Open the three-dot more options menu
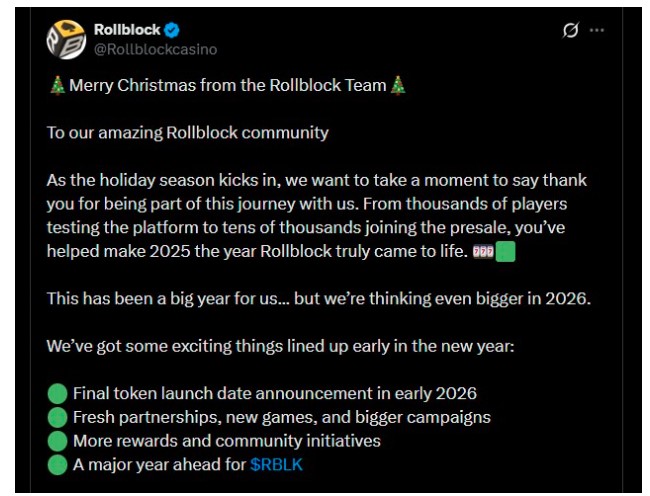 pyautogui.click(x=597, y=31)
